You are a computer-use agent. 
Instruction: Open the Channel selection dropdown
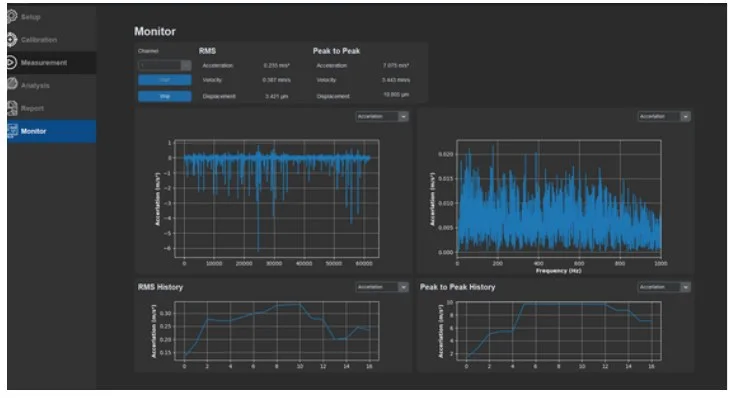pyautogui.click(x=164, y=65)
